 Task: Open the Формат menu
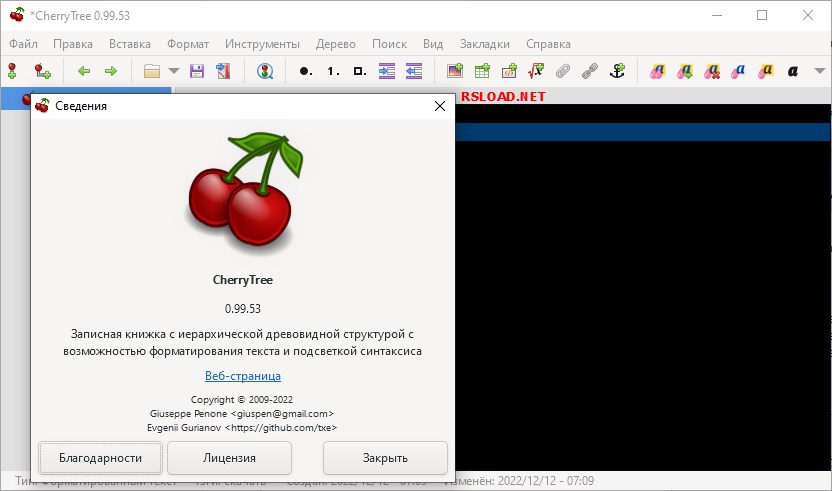click(188, 44)
